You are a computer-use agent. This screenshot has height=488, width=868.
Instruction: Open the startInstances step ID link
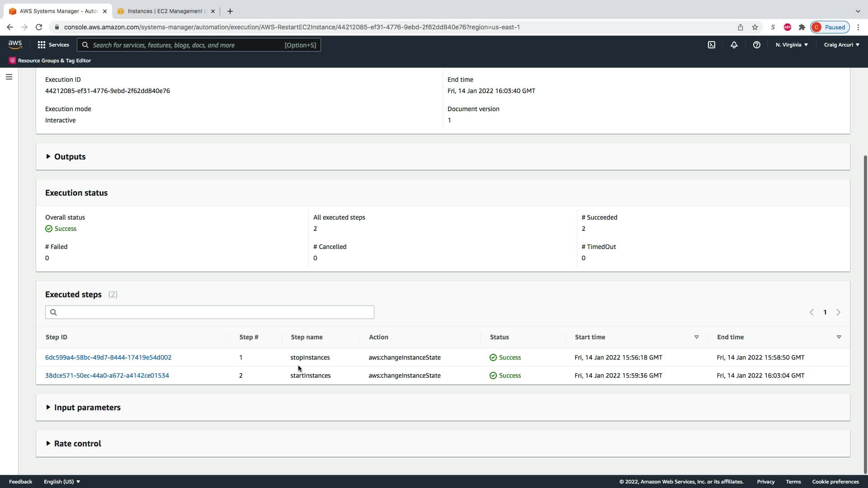[107, 375]
